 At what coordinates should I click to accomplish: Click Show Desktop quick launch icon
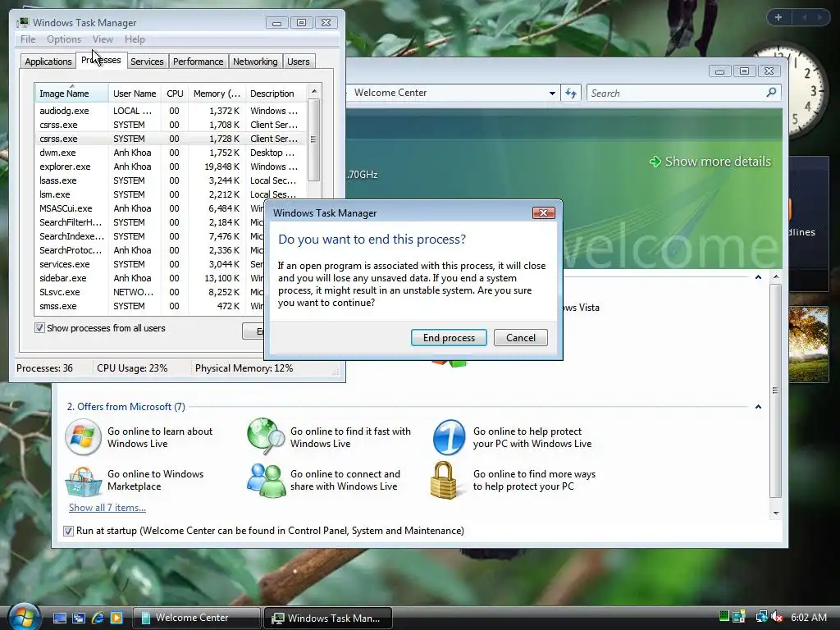[59, 618]
